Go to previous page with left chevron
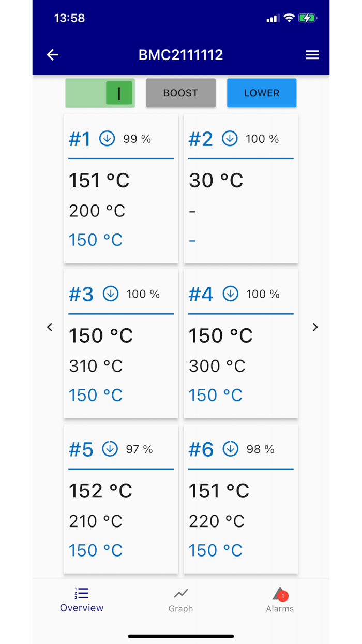 [x=50, y=327]
